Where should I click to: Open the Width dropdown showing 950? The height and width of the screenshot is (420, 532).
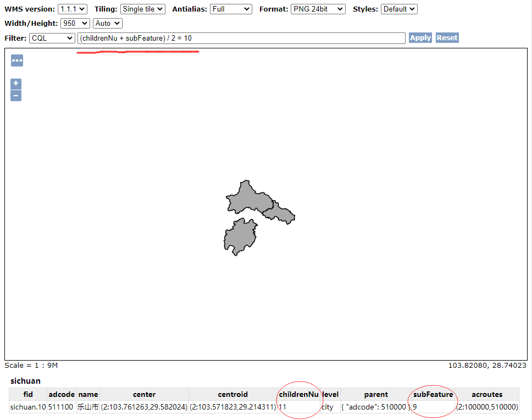pyautogui.click(x=75, y=23)
